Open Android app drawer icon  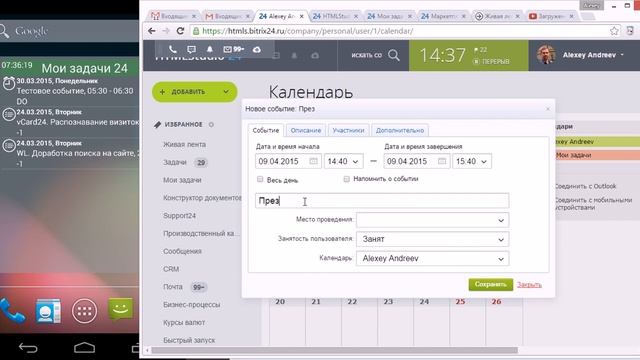84,311
